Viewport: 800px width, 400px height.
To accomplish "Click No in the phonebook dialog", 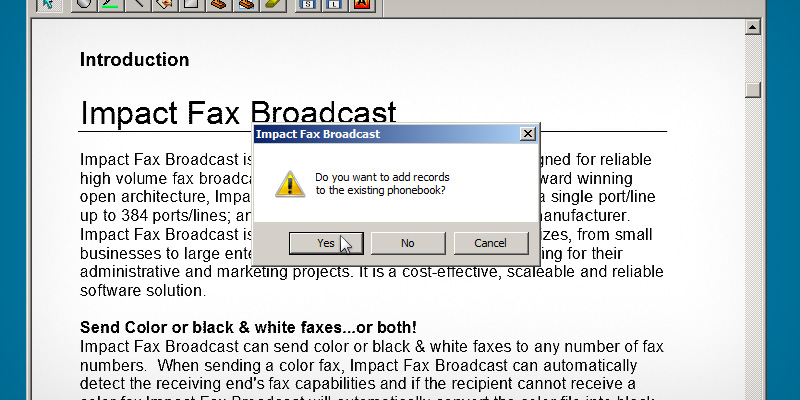I will (407, 243).
